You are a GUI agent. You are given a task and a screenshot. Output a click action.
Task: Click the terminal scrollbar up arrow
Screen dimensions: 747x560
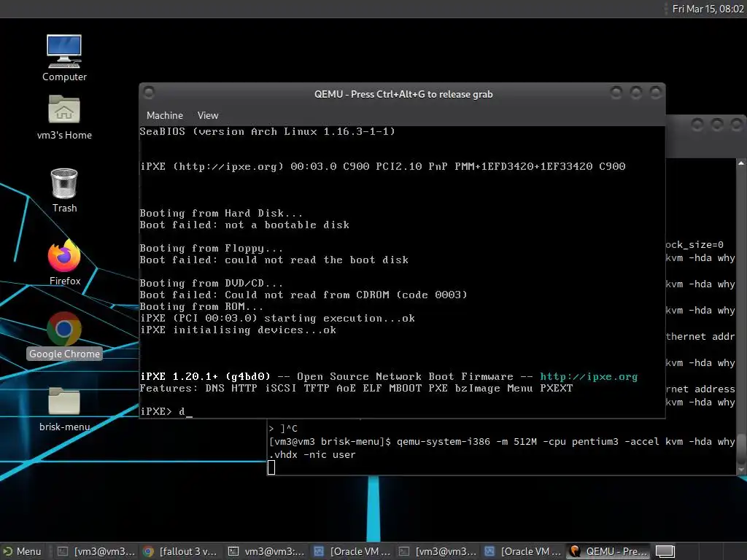click(x=741, y=163)
